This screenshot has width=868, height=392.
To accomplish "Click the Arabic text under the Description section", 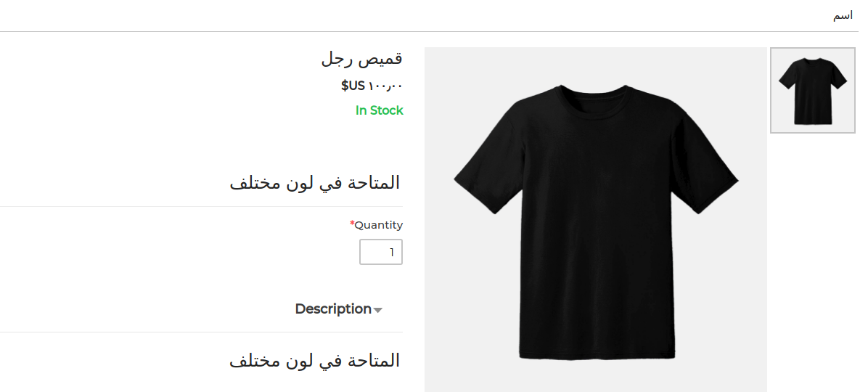I will (x=314, y=361).
